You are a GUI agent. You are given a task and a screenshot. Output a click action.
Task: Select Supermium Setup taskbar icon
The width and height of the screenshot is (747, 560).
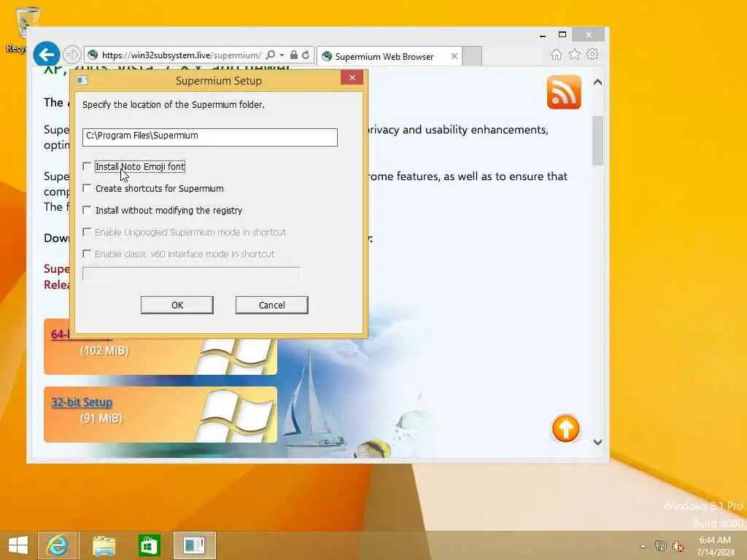tap(194, 545)
